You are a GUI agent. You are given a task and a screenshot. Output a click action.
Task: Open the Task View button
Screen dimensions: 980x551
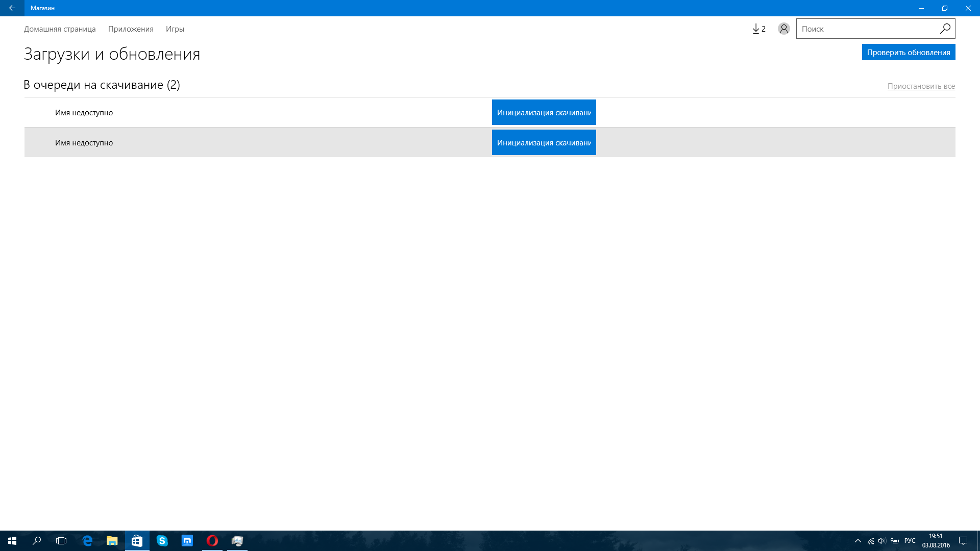[x=61, y=541]
